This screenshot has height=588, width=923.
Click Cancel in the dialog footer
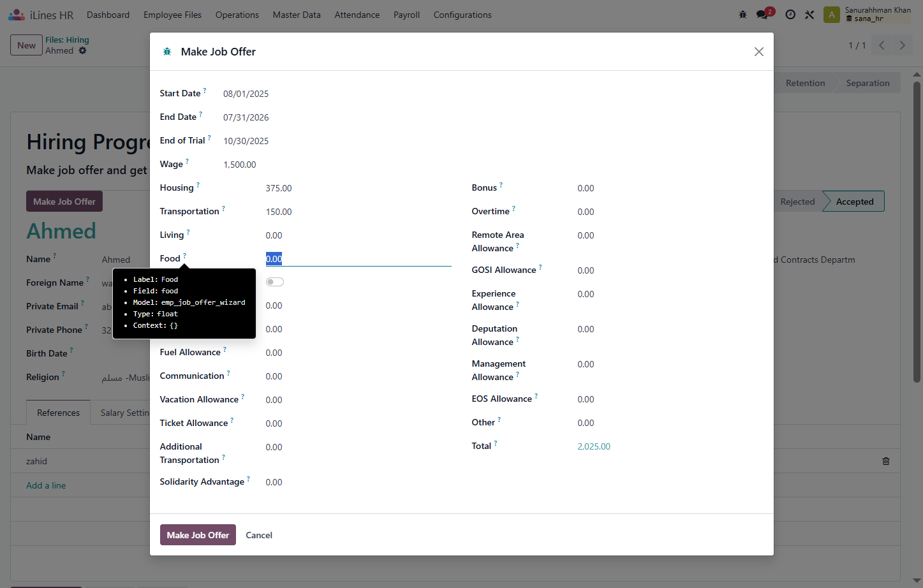pyautogui.click(x=259, y=535)
